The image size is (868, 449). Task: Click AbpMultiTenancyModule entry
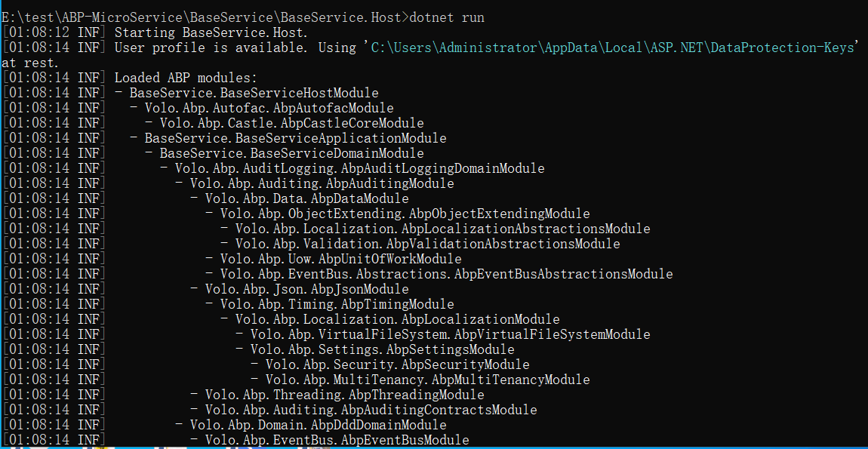[428, 380]
